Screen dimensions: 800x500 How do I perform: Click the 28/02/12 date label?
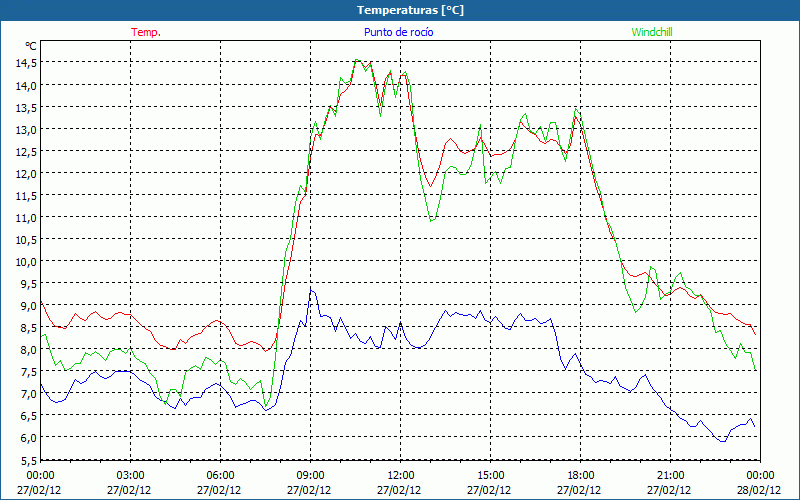(759, 490)
